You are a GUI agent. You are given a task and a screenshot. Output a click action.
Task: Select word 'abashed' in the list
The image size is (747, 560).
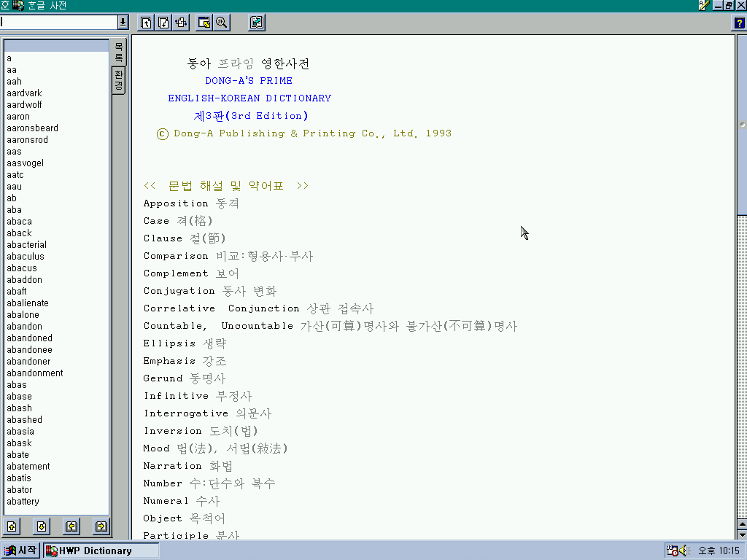click(x=24, y=420)
